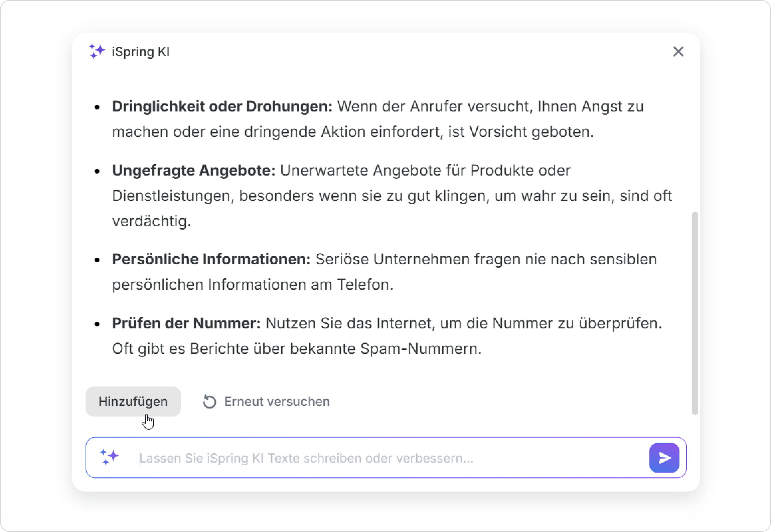Click the bold 'Dringlichkeit oder Drohungen:' heading

222,106
